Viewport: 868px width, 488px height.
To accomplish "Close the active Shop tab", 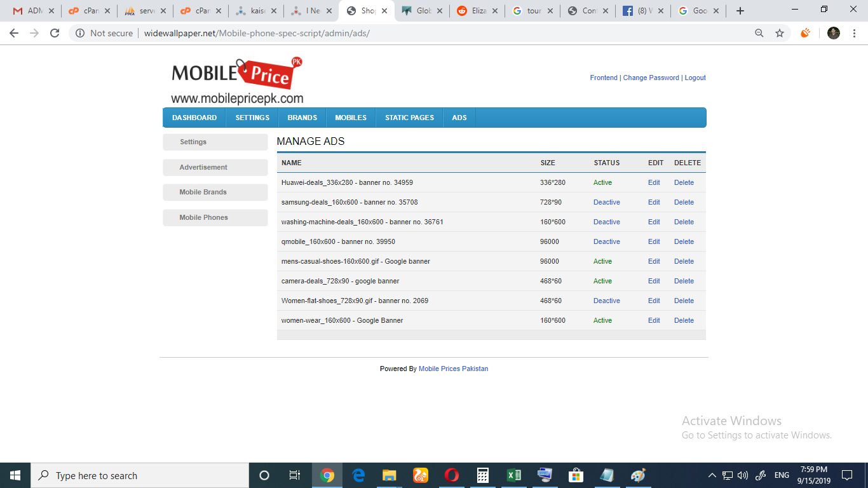I will 383,11.
